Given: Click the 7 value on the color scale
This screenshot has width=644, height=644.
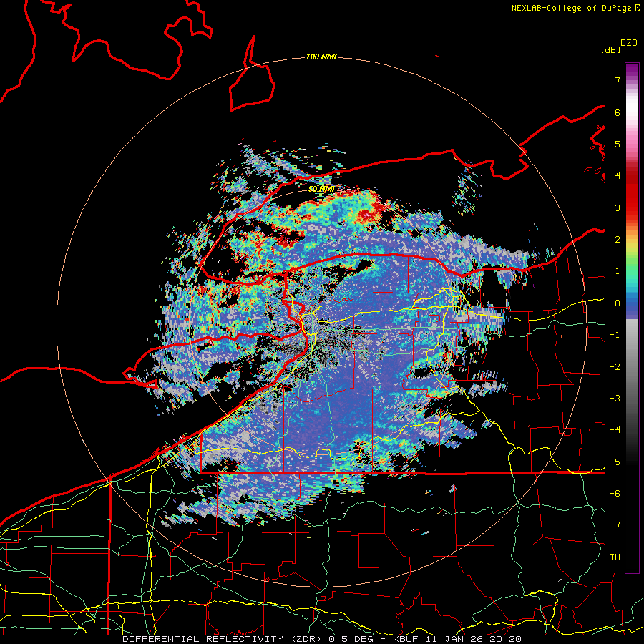Looking at the screenshot, I should (x=618, y=80).
